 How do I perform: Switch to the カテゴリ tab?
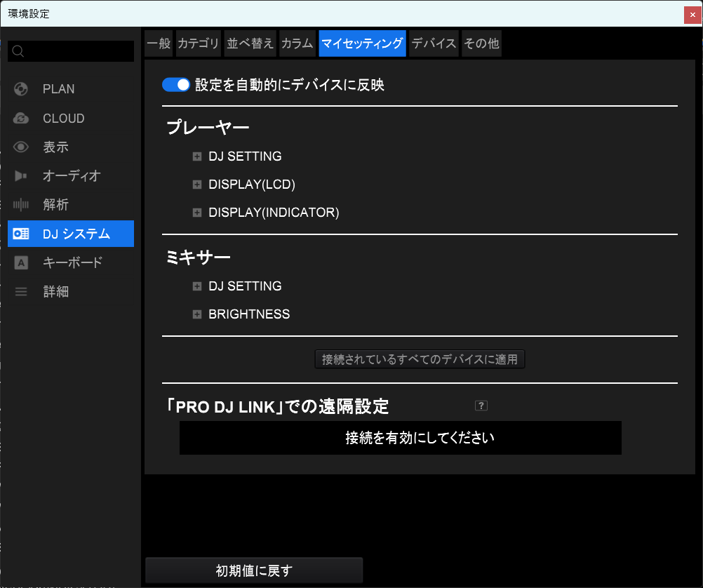[198, 44]
